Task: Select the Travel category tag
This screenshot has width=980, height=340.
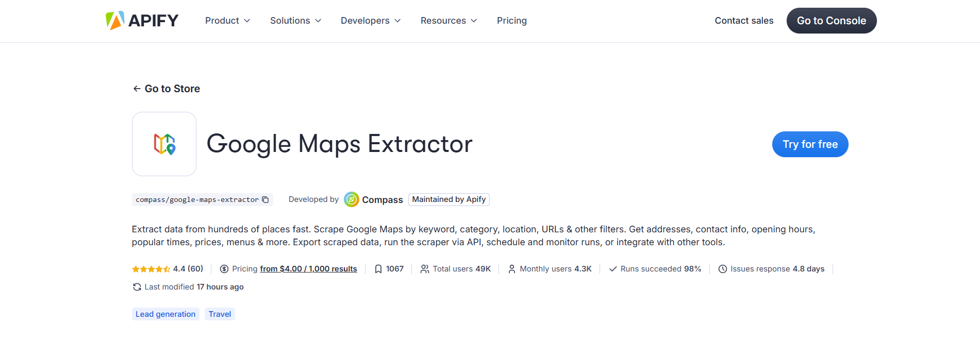Action: 220,314
